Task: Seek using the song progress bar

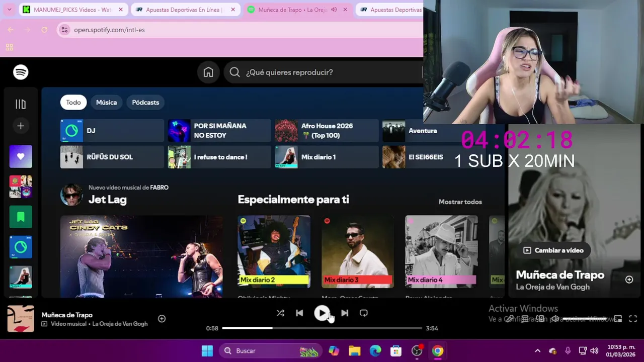Action: [322, 328]
